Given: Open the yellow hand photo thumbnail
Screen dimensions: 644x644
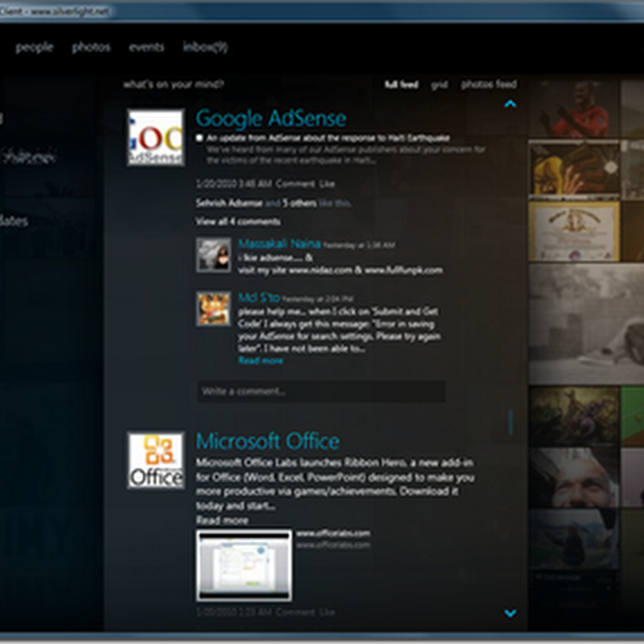Looking at the screenshot, I should [574, 170].
